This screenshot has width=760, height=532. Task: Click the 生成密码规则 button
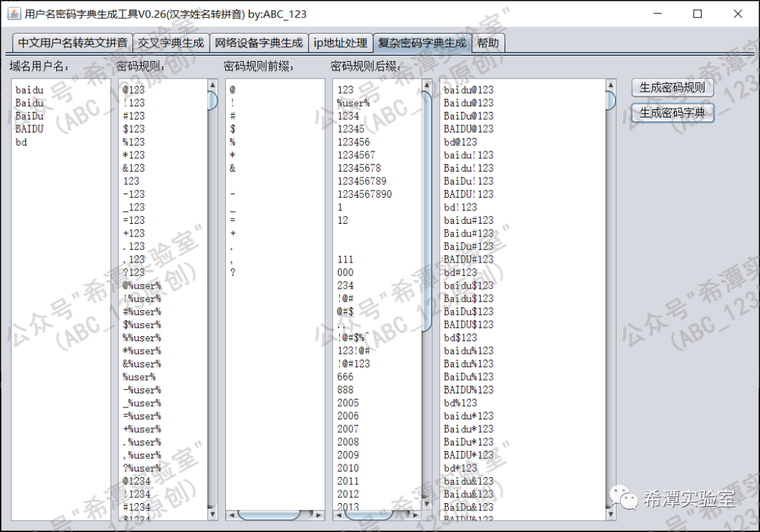(x=672, y=88)
